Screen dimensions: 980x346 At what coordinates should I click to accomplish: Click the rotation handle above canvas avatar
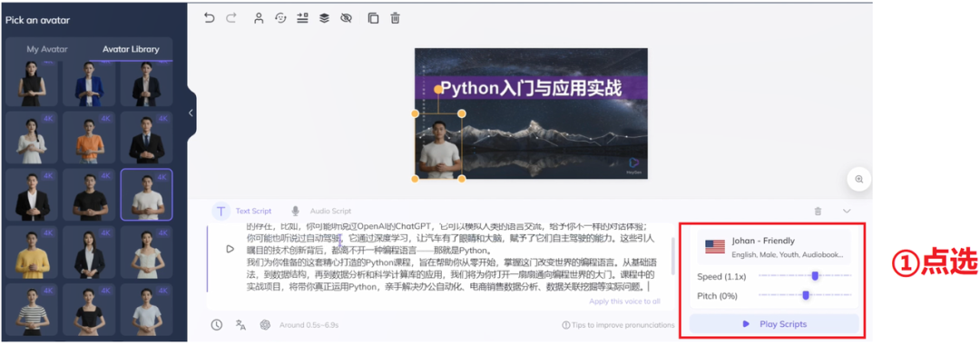coord(438,90)
